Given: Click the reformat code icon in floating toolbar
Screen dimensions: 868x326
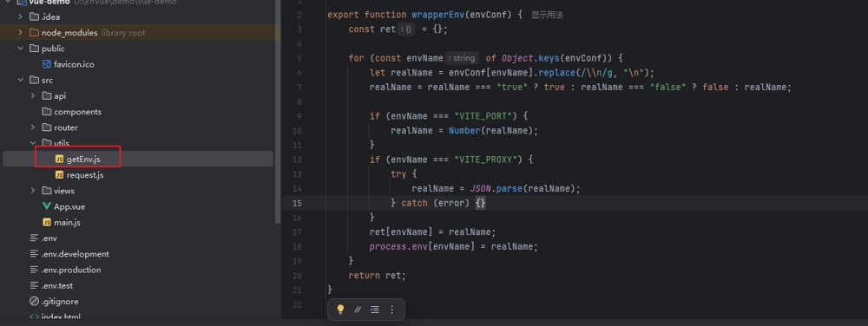Looking at the screenshot, I should pos(375,310).
